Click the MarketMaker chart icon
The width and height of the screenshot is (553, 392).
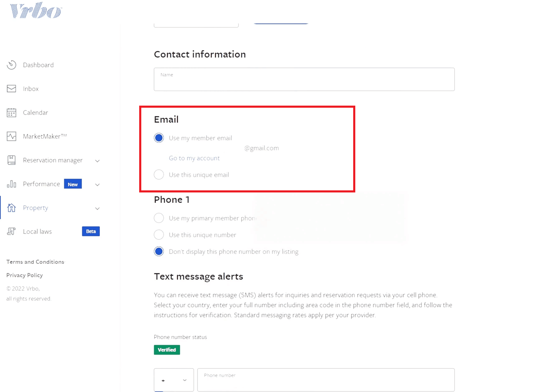11,136
